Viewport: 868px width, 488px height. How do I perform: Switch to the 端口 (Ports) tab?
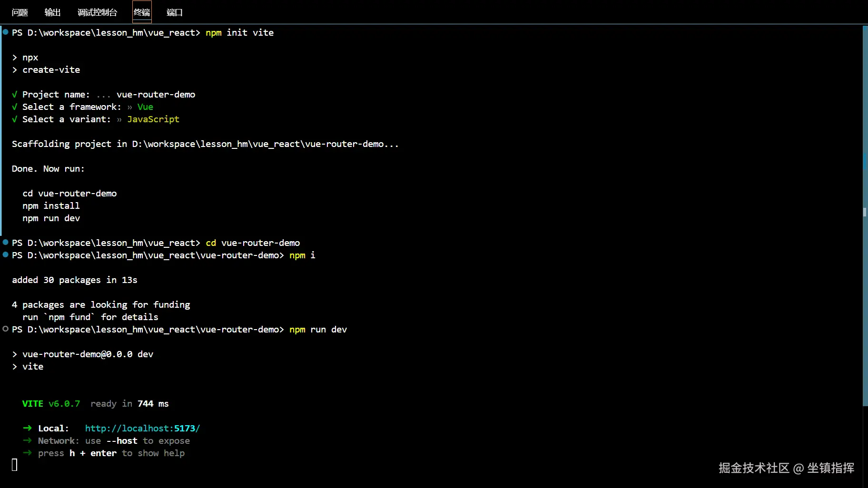[x=175, y=12]
